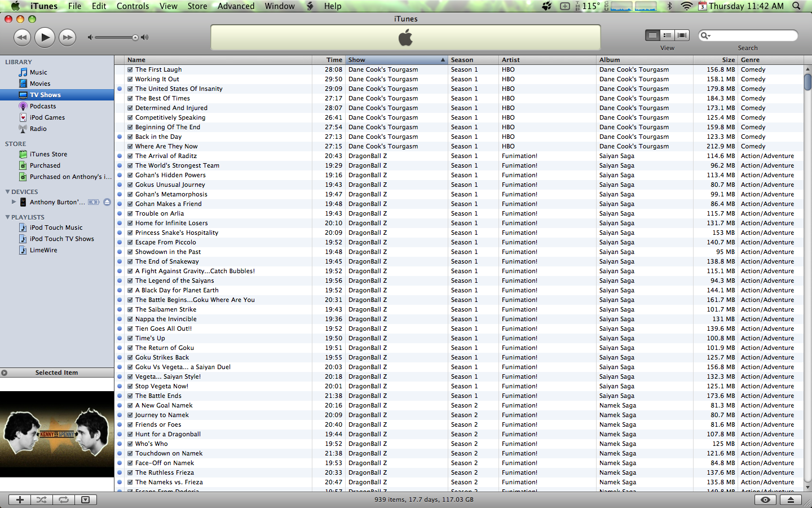This screenshot has height=508, width=812.
Task: Select Anthony Burton's iPod device
Action: click(x=57, y=202)
